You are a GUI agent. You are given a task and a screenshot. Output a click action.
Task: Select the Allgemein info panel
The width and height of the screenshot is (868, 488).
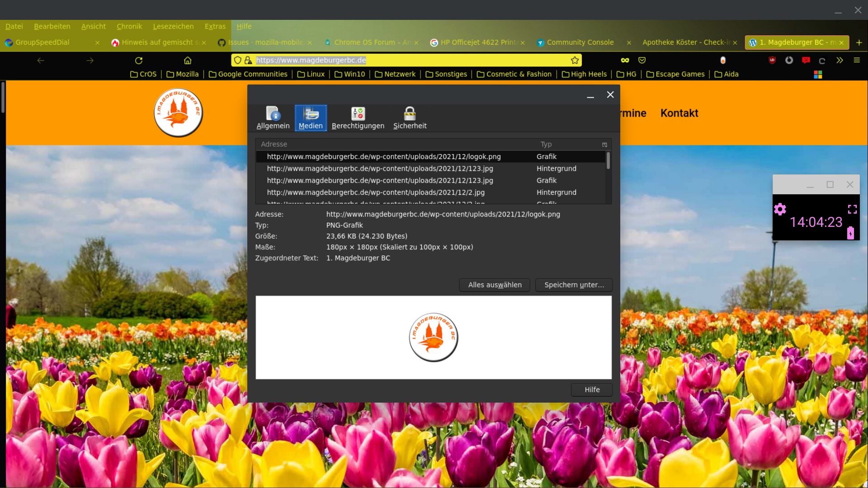[273, 118]
